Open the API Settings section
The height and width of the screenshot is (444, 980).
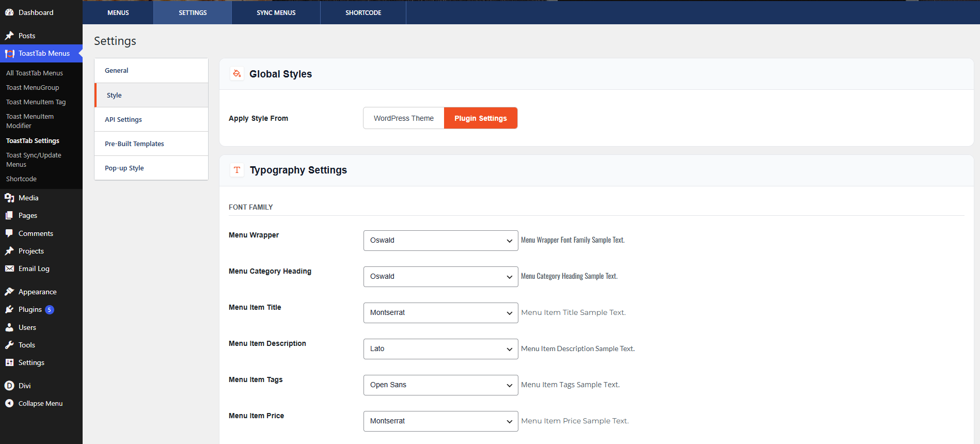[151, 119]
